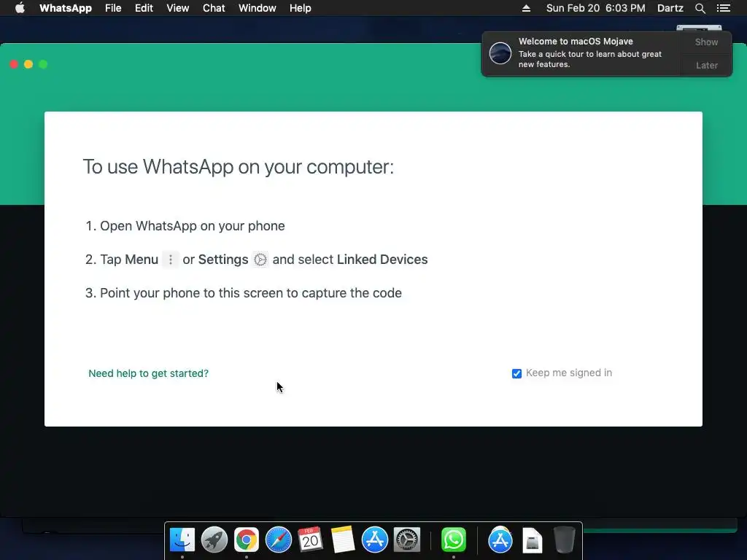Image resolution: width=747 pixels, height=560 pixels.
Task: Click Later on the Mojave notification
Action: tap(706, 65)
